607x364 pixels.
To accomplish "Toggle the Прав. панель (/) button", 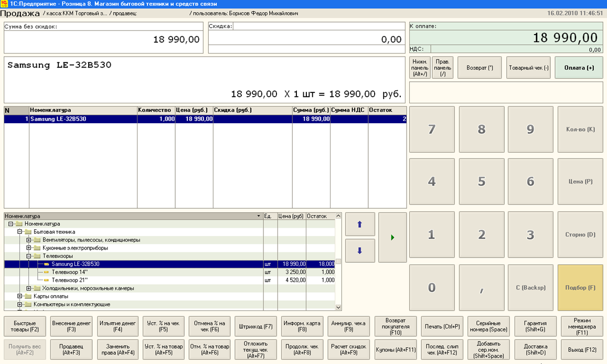I will tap(442, 68).
